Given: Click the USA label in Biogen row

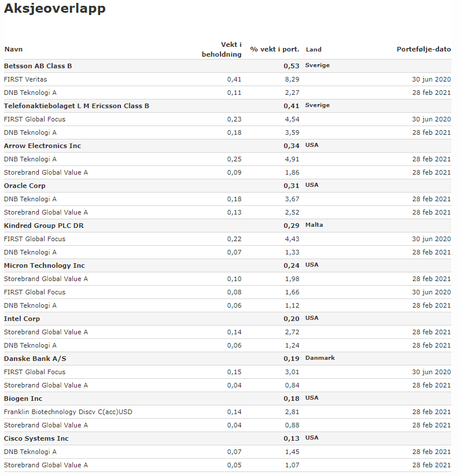Looking at the screenshot, I should 312,398.
